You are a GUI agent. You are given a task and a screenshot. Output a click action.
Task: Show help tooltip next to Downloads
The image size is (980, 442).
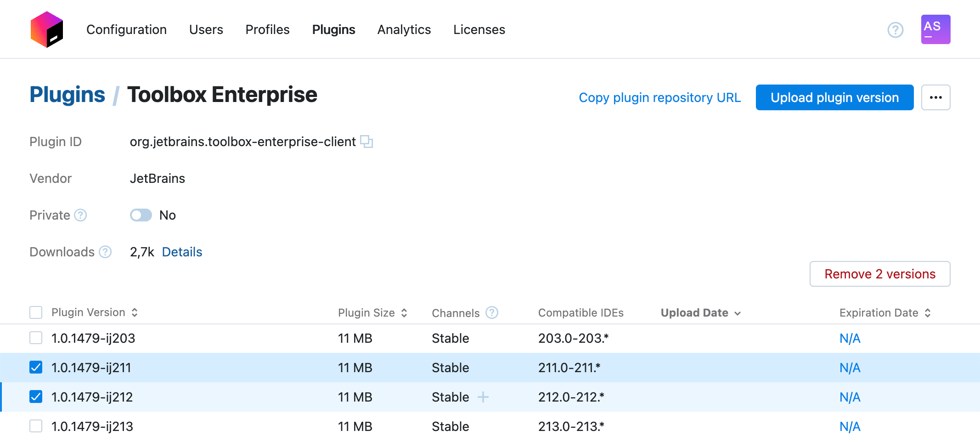point(105,252)
